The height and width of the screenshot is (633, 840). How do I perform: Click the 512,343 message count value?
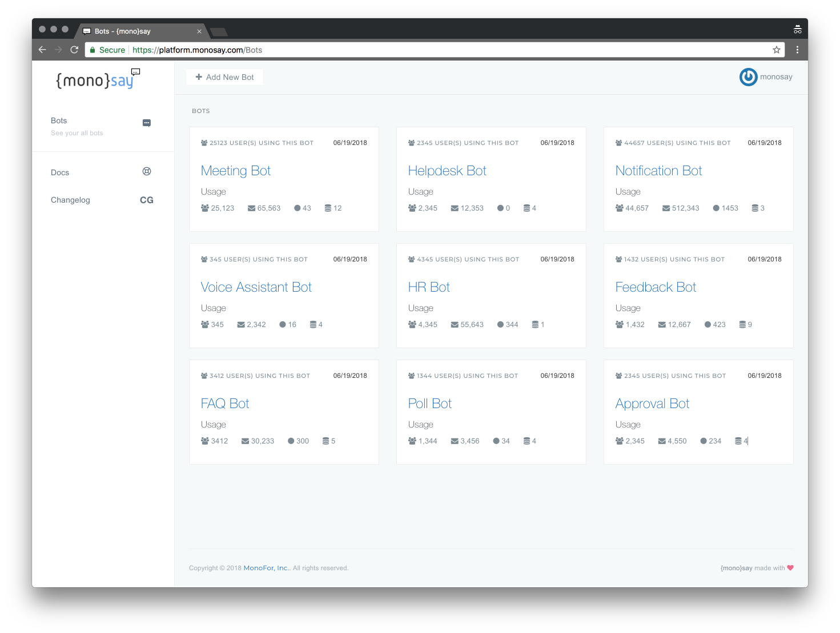(x=685, y=208)
